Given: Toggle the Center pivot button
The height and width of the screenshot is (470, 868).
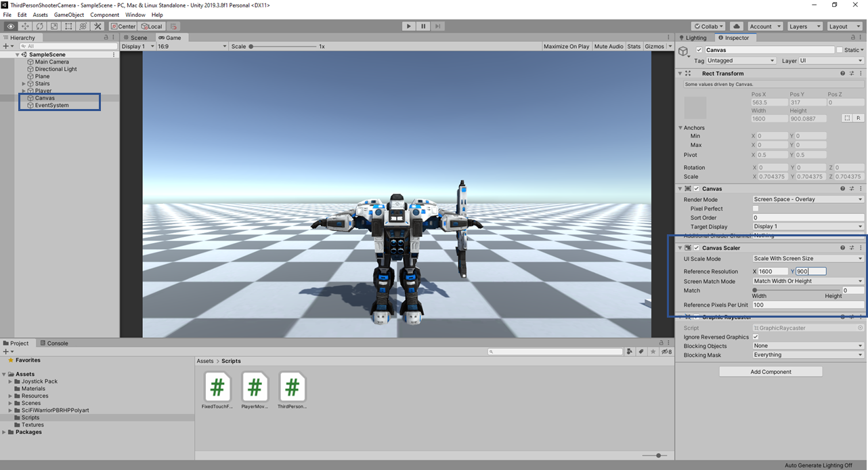Looking at the screenshot, I should [123, 26].
